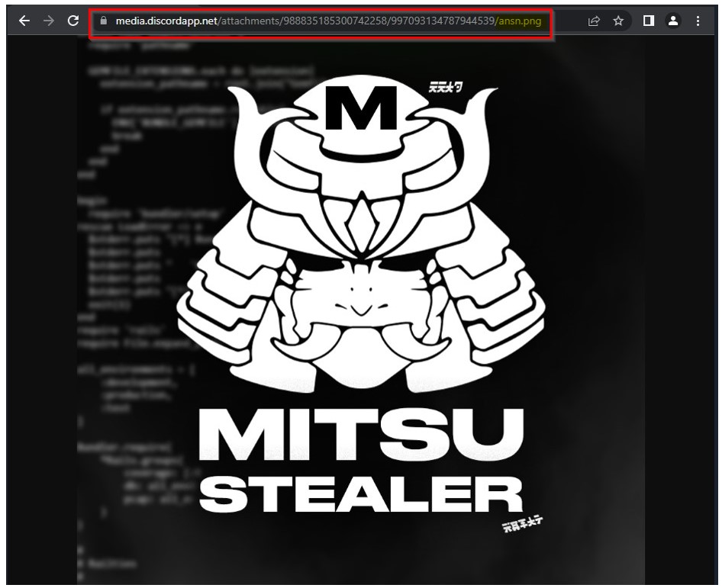Click the Mitsu Stealer samurai image

click(361, 305)
